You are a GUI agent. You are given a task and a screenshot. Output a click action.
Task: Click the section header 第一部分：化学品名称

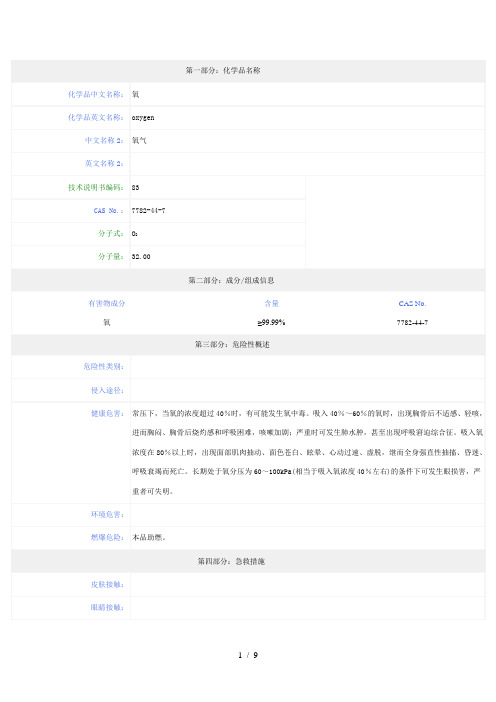point(223,70)
